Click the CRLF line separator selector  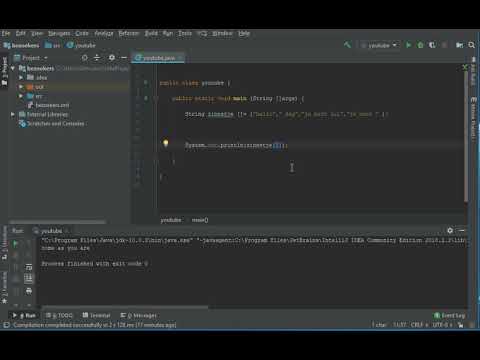point(420,325)
